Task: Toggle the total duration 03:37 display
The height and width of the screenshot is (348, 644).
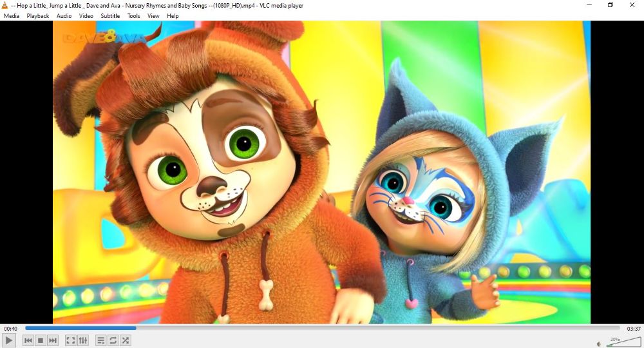Action: [634, 329]
